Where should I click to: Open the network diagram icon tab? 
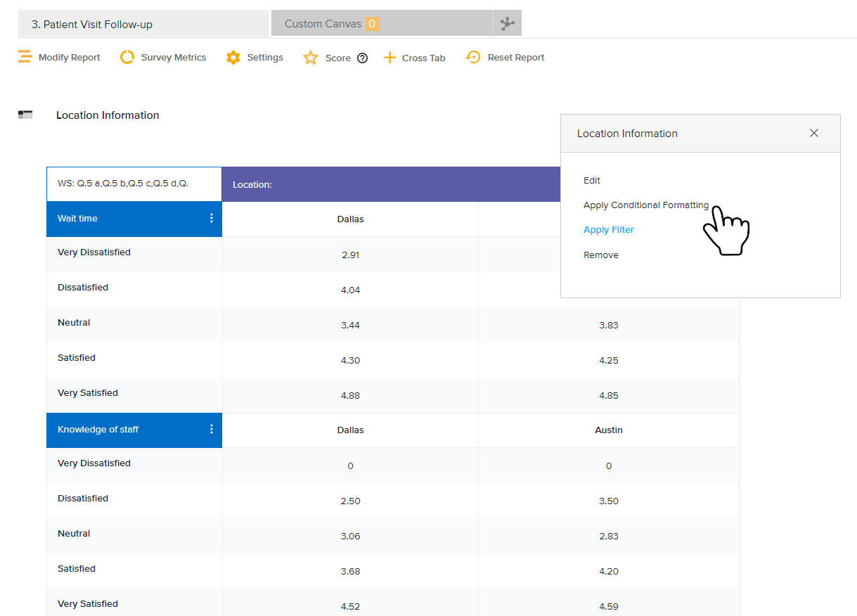tap(507, 24)
